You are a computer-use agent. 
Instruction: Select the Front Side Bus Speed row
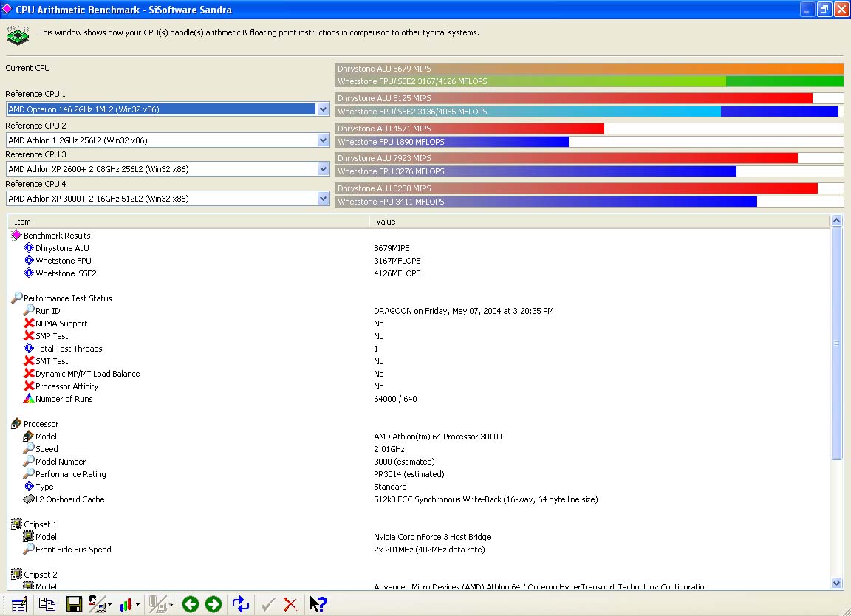pyautogui.click(x=419, y=550)
